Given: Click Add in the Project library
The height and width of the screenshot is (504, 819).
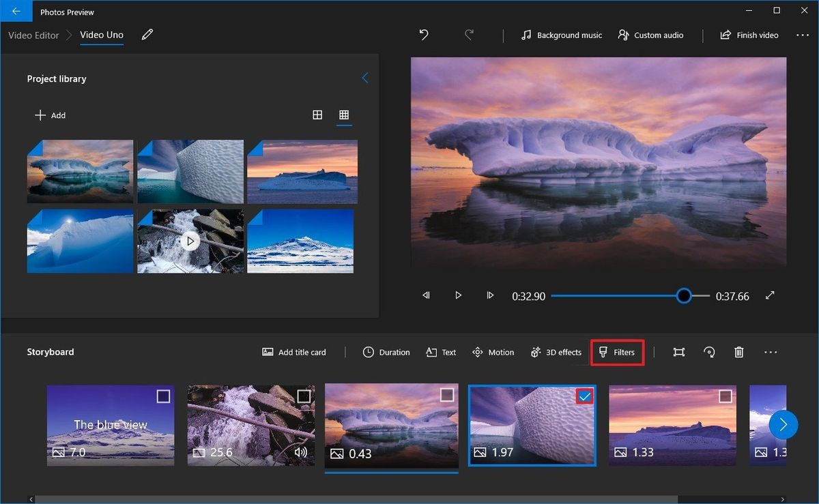Looking at the screenshot, I should click(51, 115).
